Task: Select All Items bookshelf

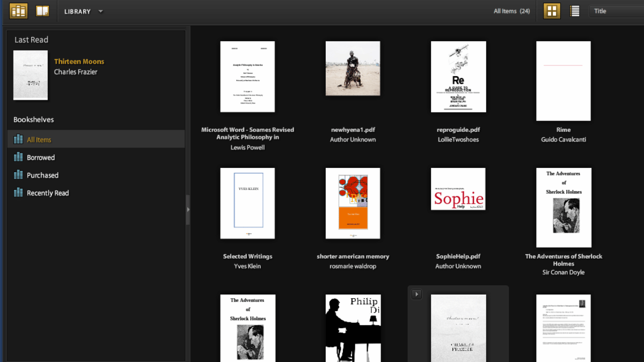Action: (97, 139)
